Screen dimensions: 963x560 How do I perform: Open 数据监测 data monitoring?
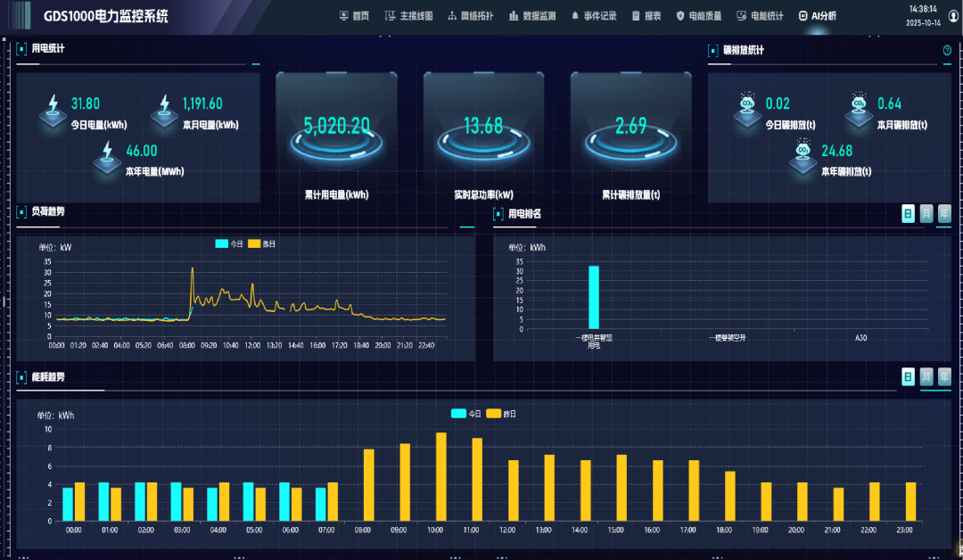(530, 15)
